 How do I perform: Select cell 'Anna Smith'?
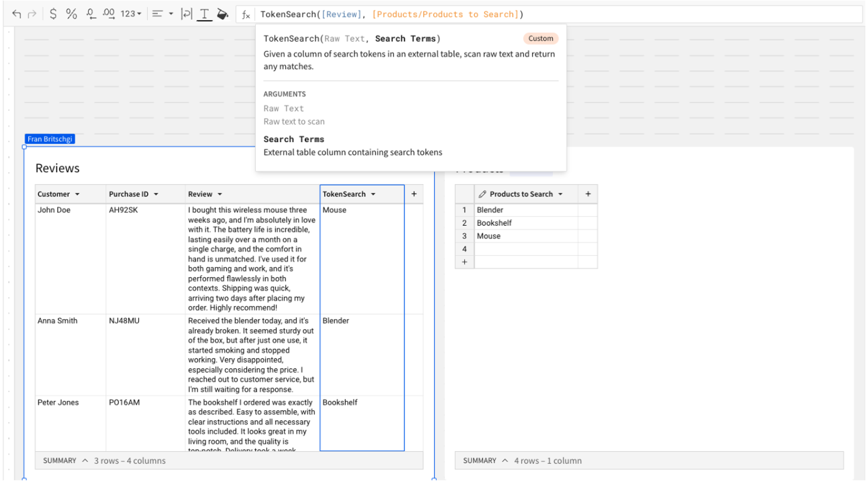click(x=71, y=355)
